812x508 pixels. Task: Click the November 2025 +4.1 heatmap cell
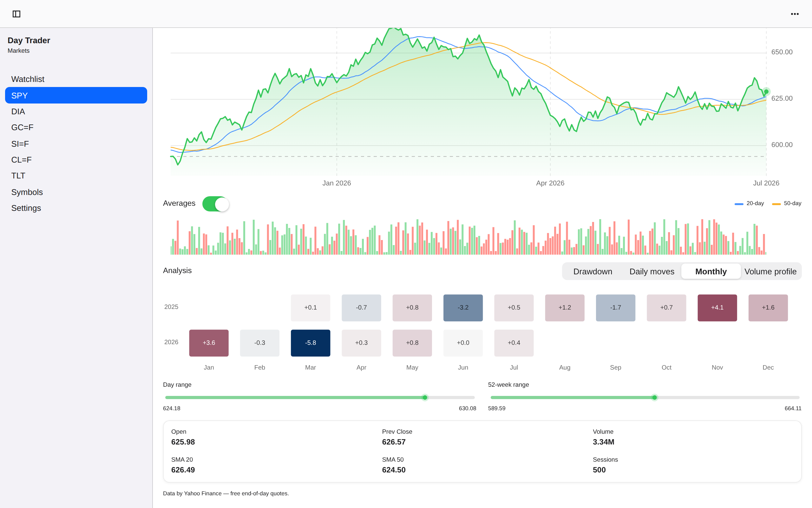(717, 308)
